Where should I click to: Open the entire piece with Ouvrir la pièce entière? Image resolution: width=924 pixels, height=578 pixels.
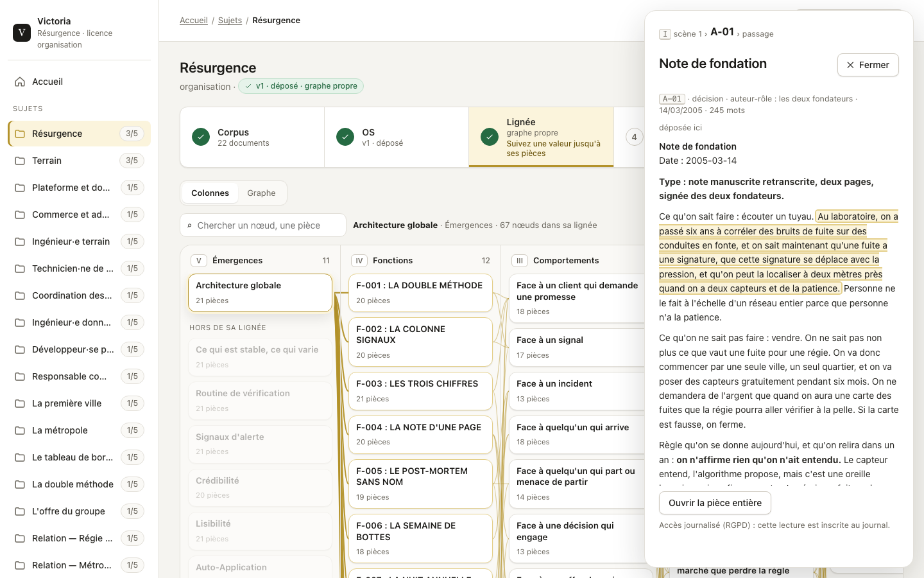click(715, 503)
